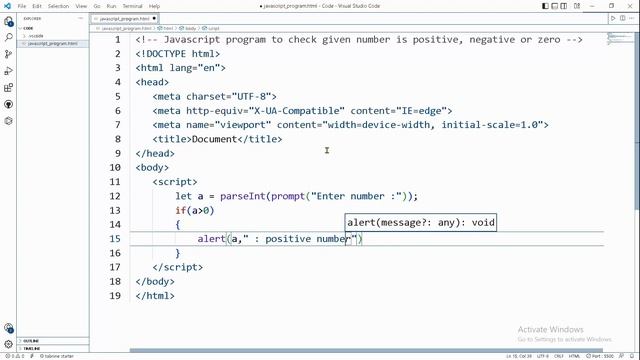The image size is (640, 360).
Task: Click the '<title>Document</title>' line
Action: [x=217, y=139]
